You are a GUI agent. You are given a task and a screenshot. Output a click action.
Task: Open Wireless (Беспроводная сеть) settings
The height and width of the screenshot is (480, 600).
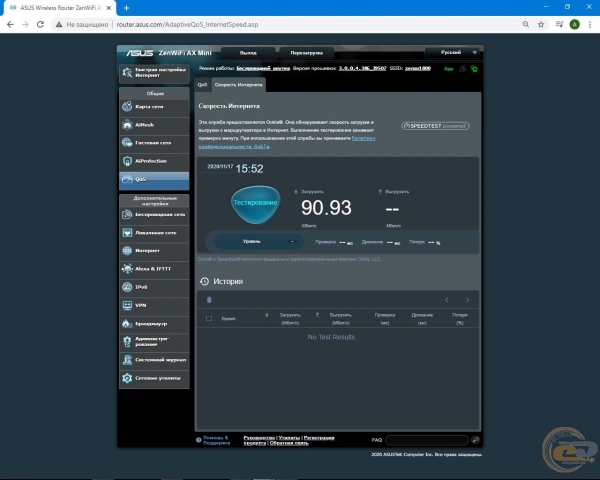(154, 215)
